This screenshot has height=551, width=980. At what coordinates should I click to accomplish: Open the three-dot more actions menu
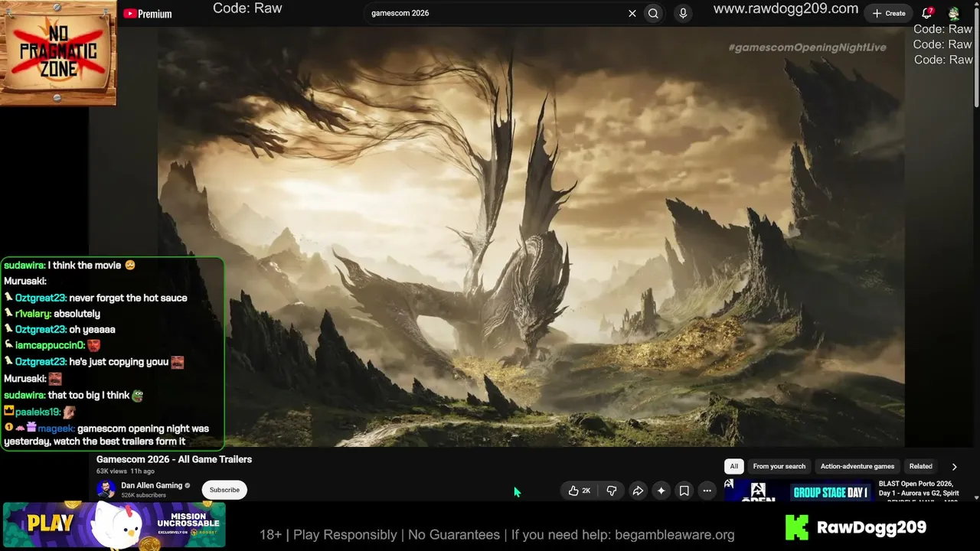tap(707, 491)
